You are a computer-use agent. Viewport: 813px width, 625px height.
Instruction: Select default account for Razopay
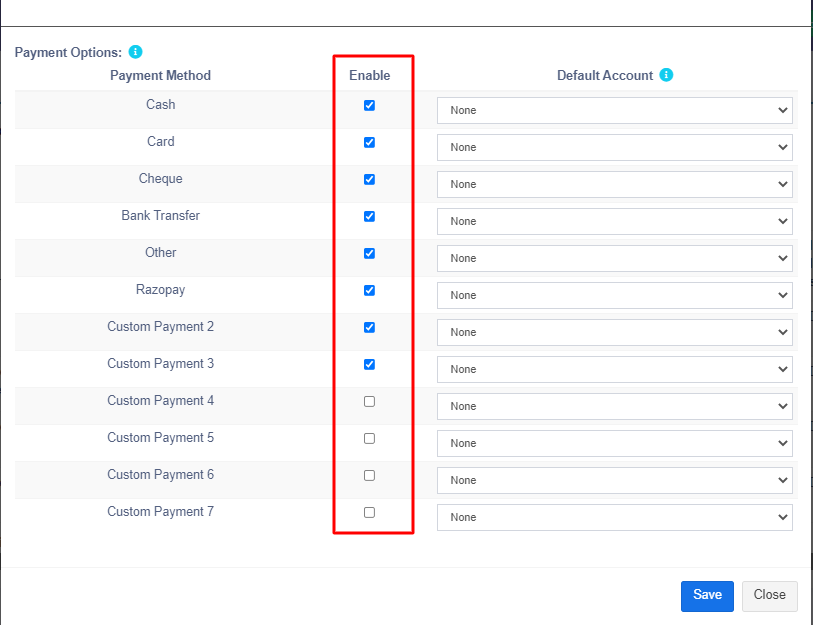(614, 295)
